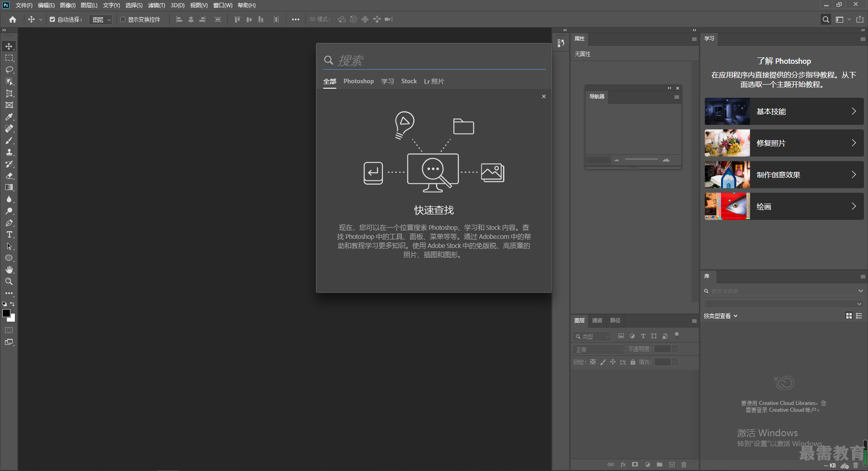Select the Clone Stamp tool
868x471 pixels.
point(9,152)
